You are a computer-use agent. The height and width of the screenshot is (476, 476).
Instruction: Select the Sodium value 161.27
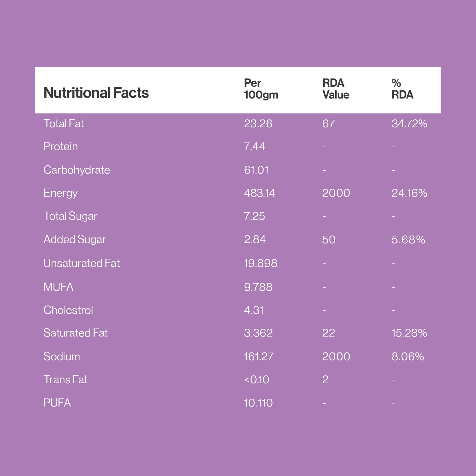[x=259, y=356]
